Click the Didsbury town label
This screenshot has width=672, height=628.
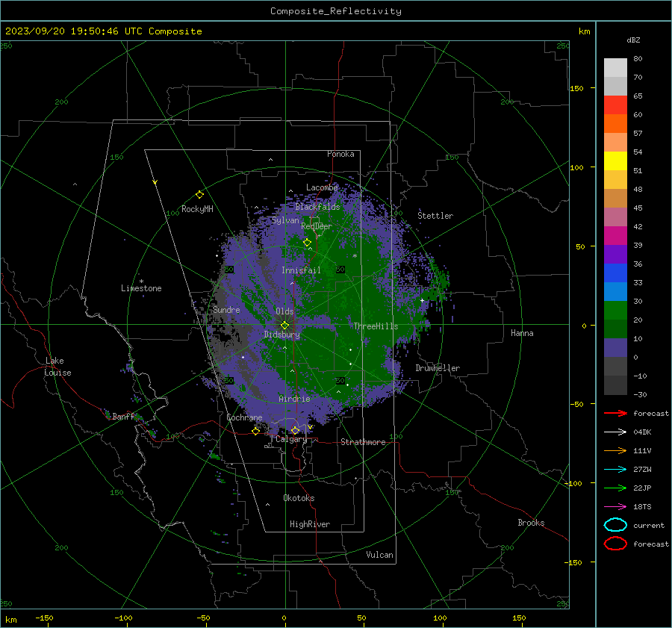(281, 335)
